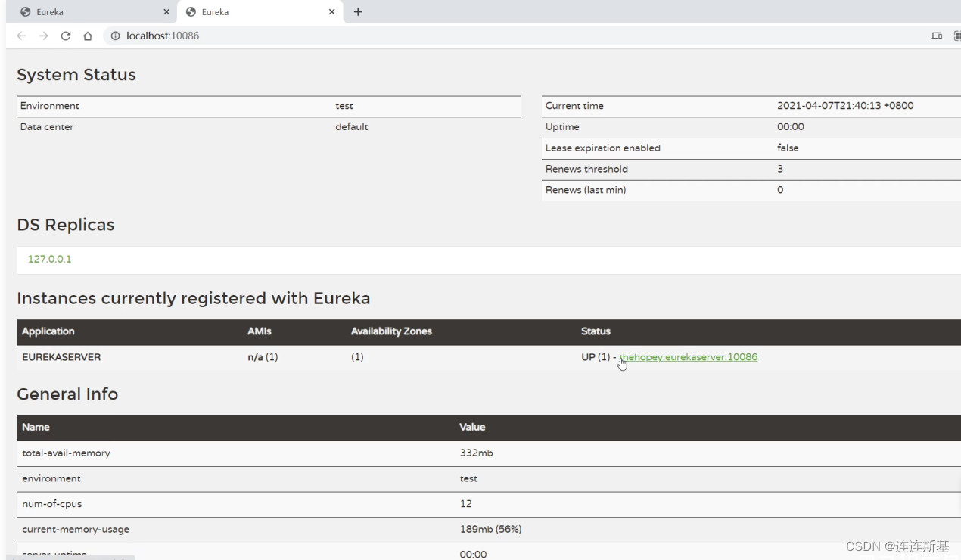Viewport: 961px width, 560px height.
Task: Close the first Eureka tab
Action: click(166, 12)
